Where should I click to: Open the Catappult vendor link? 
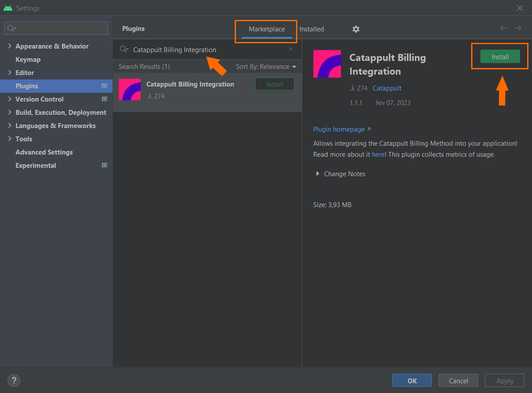[387, 88]
